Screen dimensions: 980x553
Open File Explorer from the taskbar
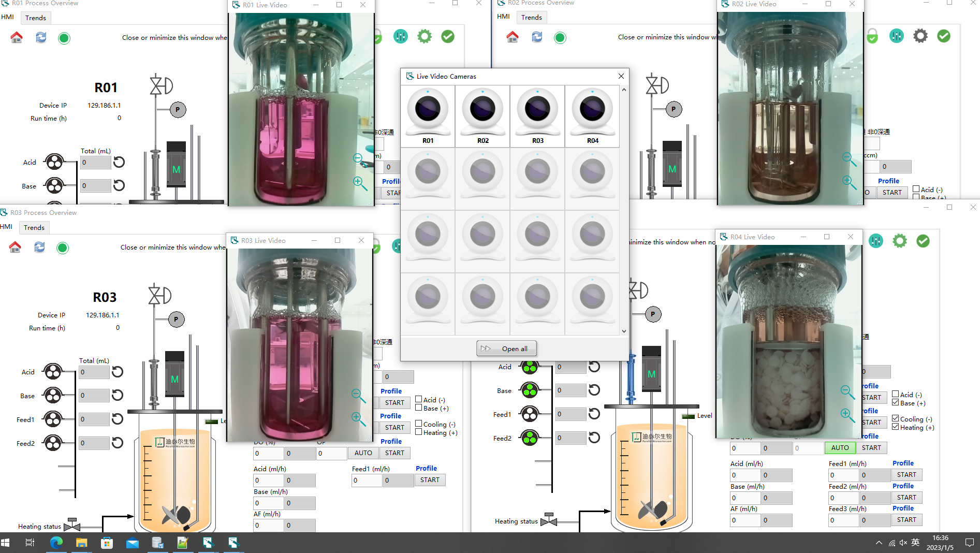click(x=81, y=543)
